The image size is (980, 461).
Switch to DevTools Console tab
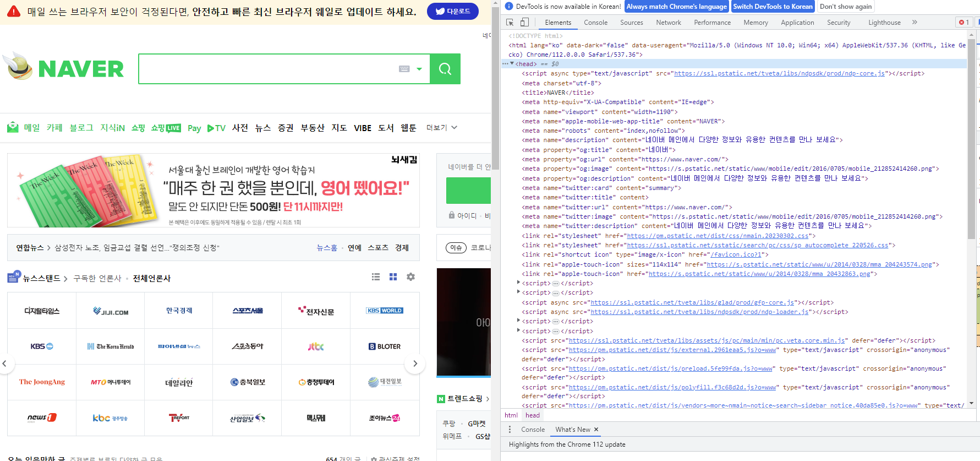click(595, 23)
